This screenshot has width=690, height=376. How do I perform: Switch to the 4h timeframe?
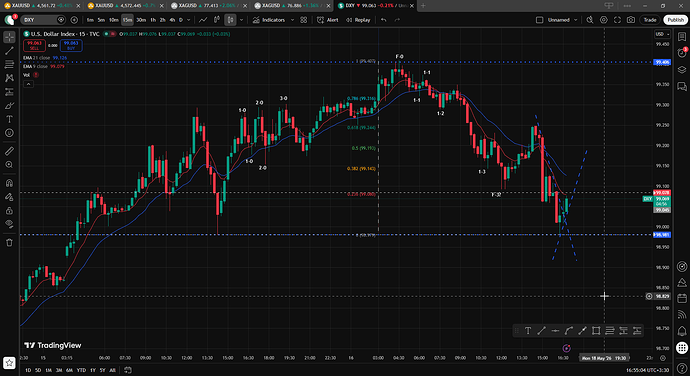click(x=172, y=20)
